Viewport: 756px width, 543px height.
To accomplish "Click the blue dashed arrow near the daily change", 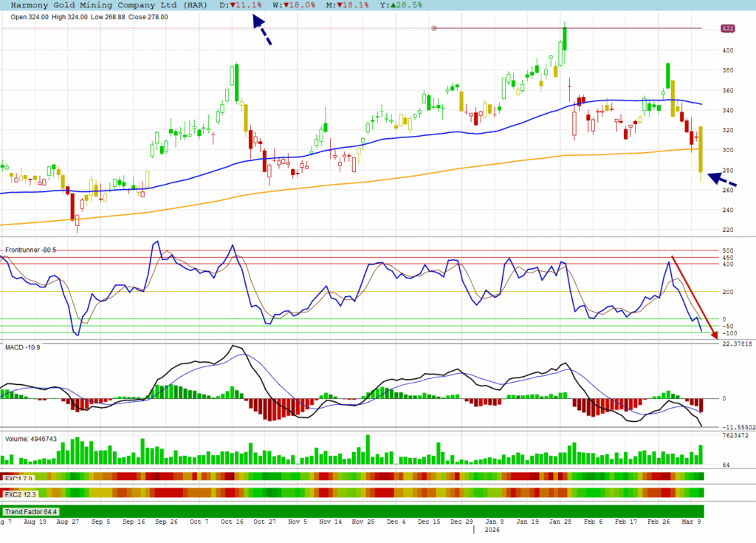I will (x=261, y=30).
